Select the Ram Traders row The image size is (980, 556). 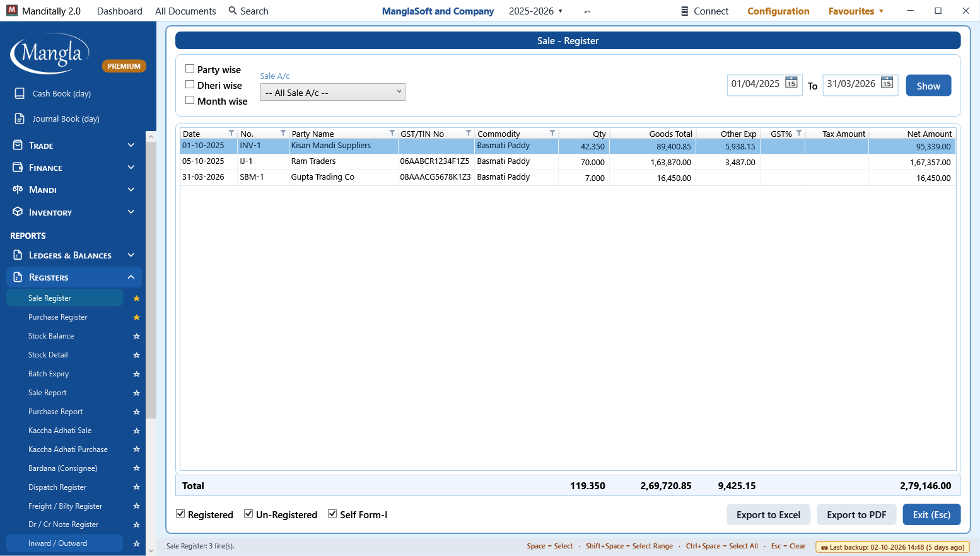[x=568, y=162]
